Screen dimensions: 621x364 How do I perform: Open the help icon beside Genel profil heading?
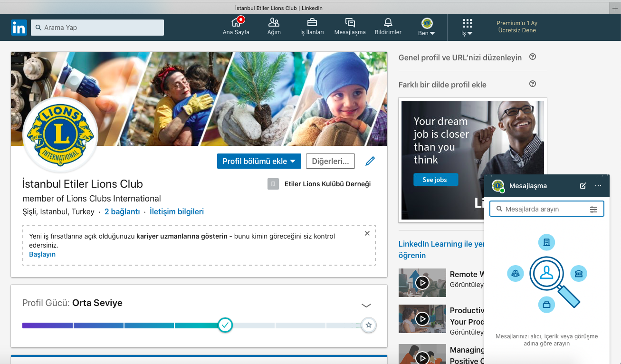tap(533, 57)
